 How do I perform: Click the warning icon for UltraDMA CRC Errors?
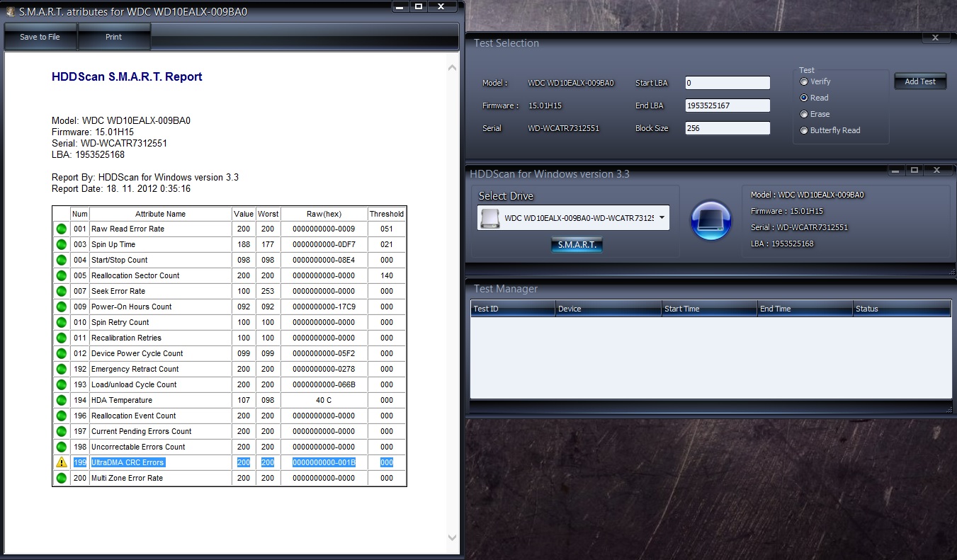coord(62,462)
